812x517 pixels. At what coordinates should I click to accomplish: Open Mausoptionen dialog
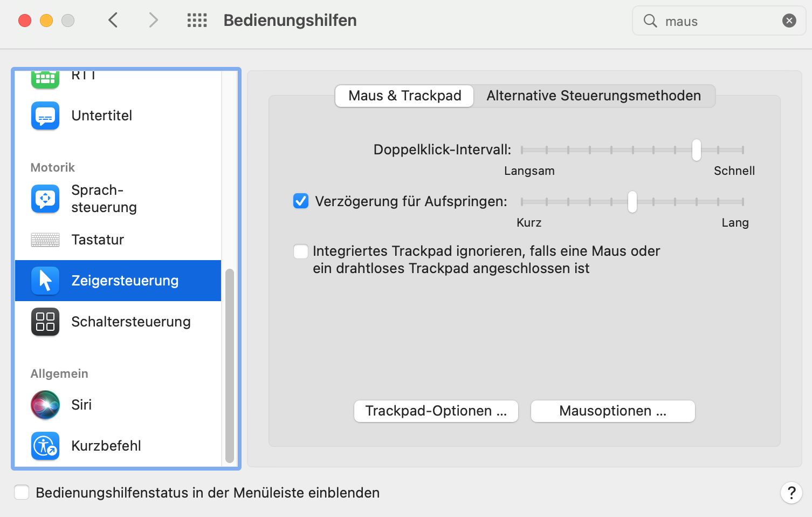(x=613, y=411)
